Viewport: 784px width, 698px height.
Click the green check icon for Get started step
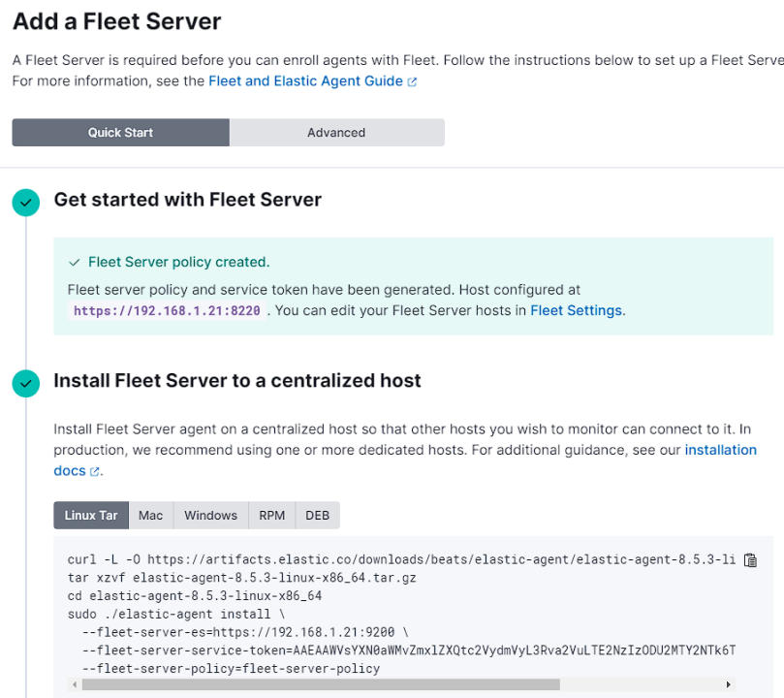coord(26,202)
